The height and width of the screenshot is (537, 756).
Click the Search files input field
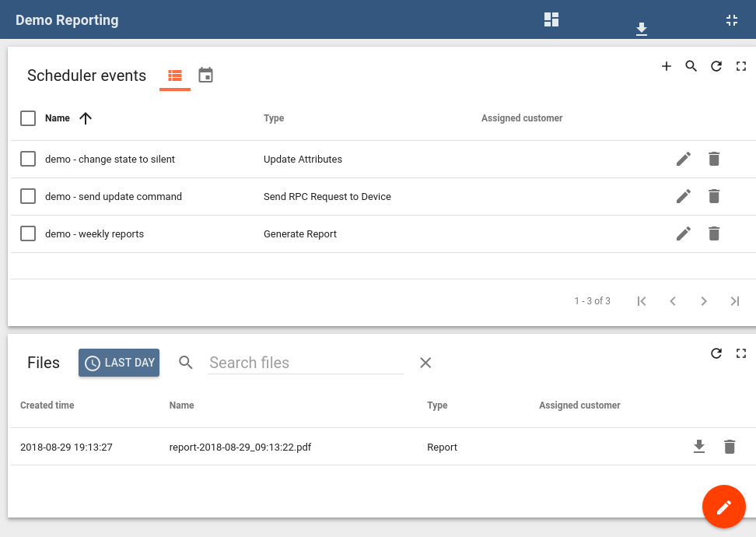pyautogui.click(x=305, y=363)
